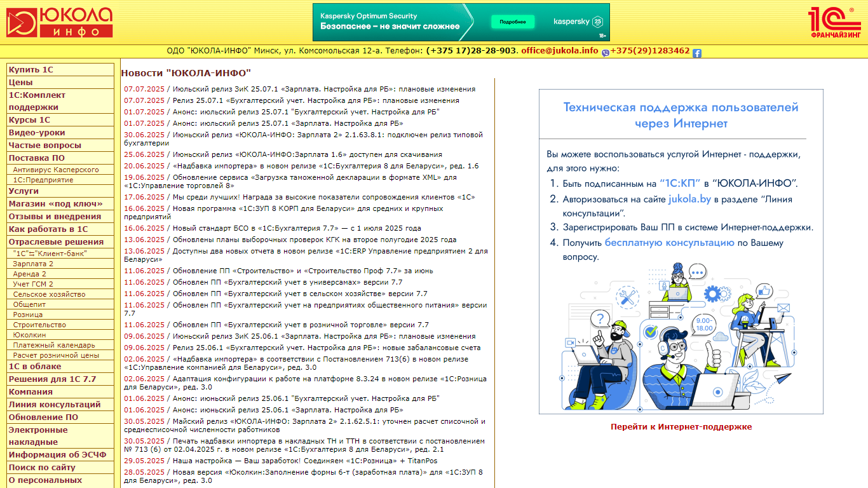The width and height of the screenshot is (868, 488).
Task: Open news: Адаптация конфигурации к платформе 8.3.24
Action: click(x=306, y=383)
